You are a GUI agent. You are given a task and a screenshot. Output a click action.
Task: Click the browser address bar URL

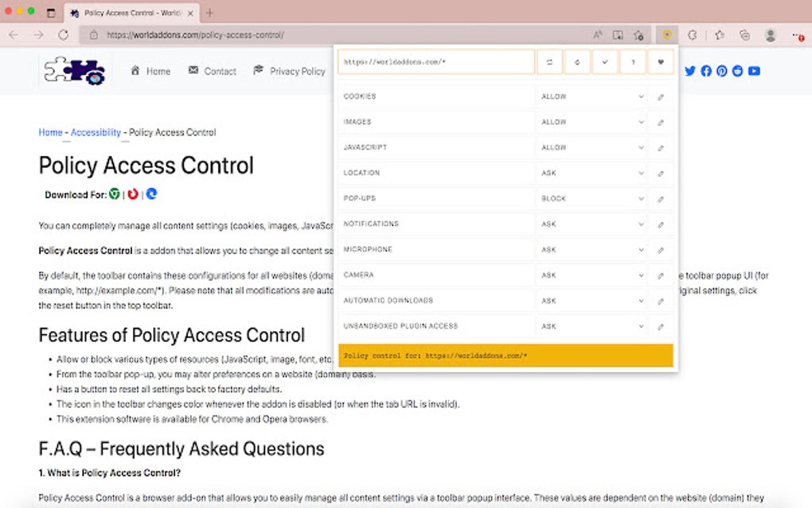pyautogui.click(x=195, y=35)
